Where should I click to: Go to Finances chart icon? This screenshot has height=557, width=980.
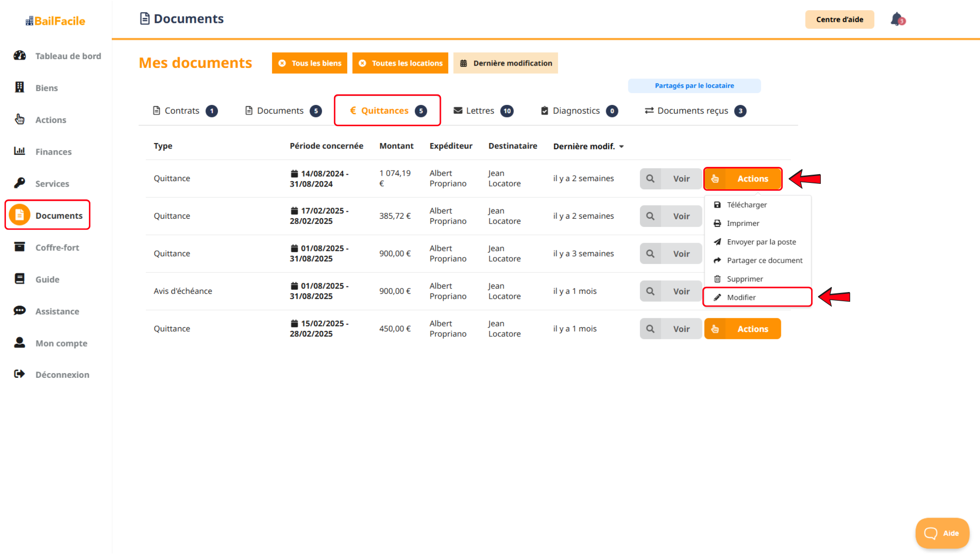[19, 151]
